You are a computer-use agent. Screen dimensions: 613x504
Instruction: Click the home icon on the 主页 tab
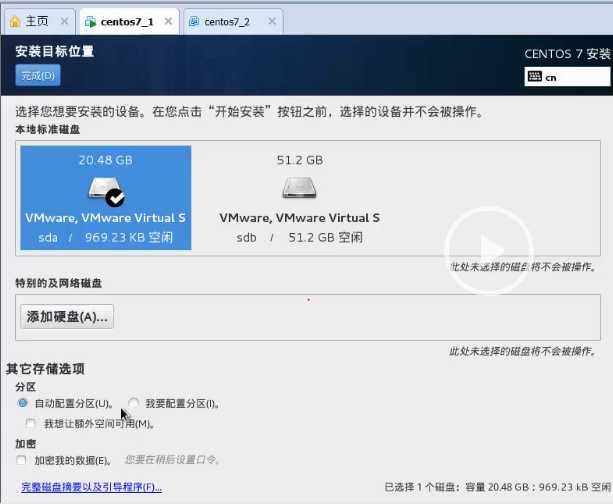15,22
